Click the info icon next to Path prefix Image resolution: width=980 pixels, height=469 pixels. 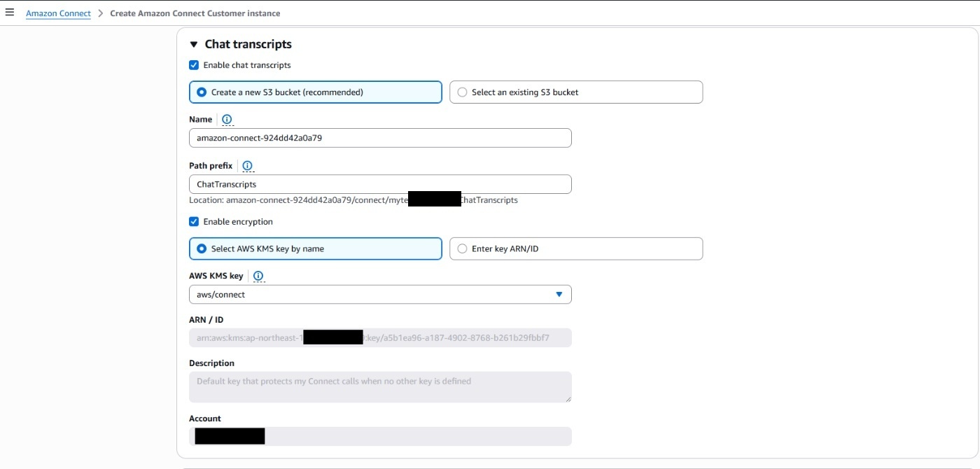[247, 166]
